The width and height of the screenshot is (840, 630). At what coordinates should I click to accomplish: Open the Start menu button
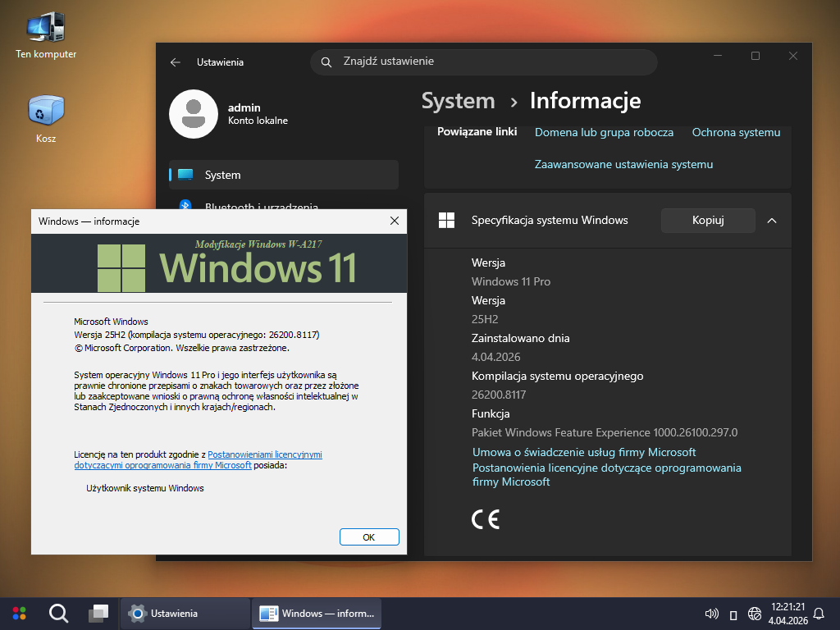click(x=19, y=613)
